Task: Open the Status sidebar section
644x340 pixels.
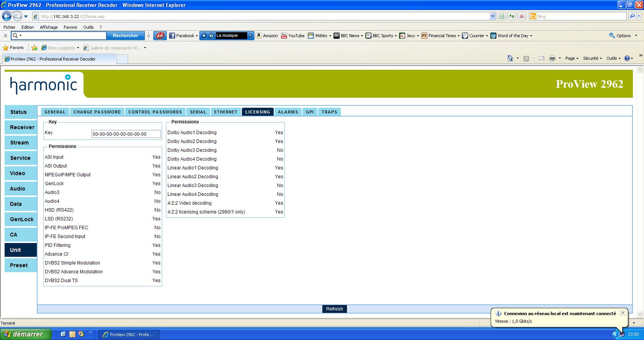Action: [21, 112]
